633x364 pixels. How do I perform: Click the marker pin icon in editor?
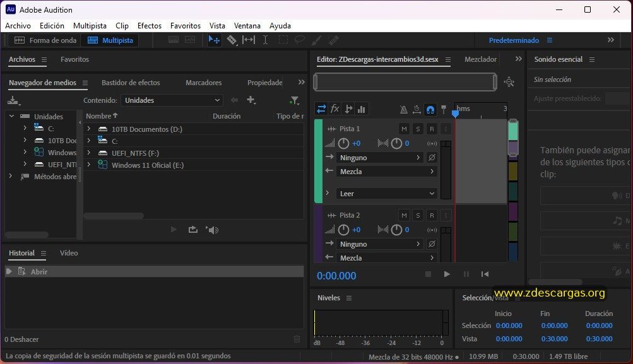(444, 109)
